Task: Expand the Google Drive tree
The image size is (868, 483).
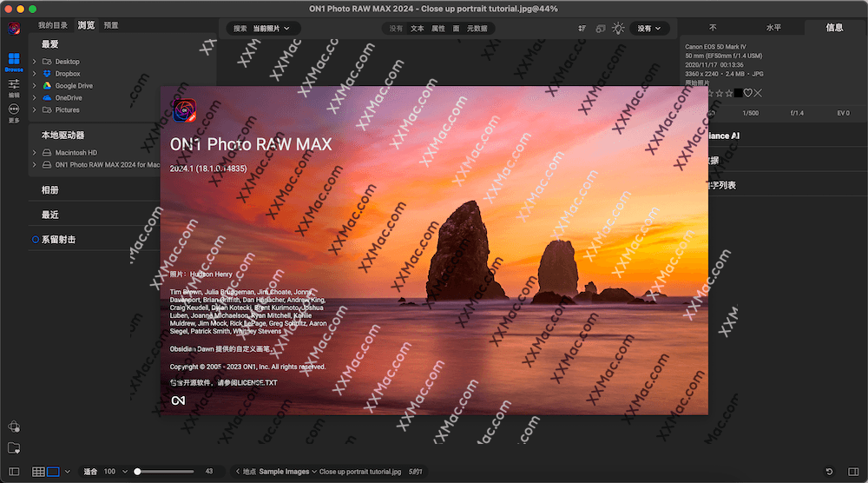Action: tap(35, 86)
